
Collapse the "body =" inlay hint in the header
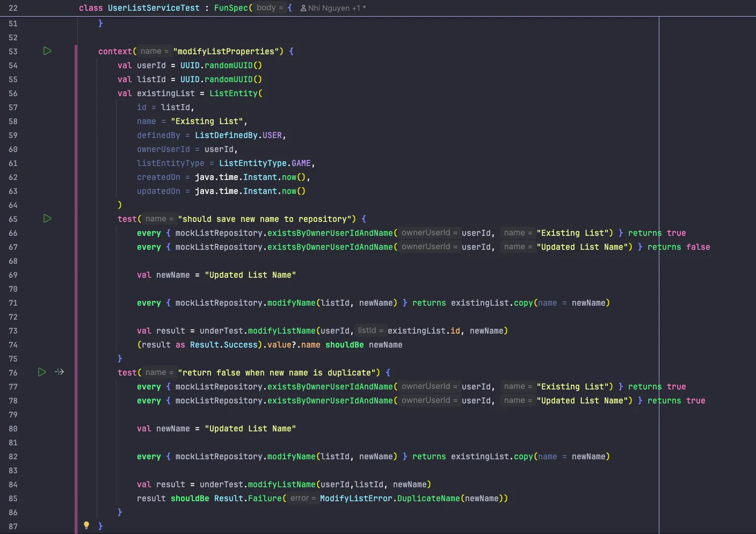click(270, 8)
